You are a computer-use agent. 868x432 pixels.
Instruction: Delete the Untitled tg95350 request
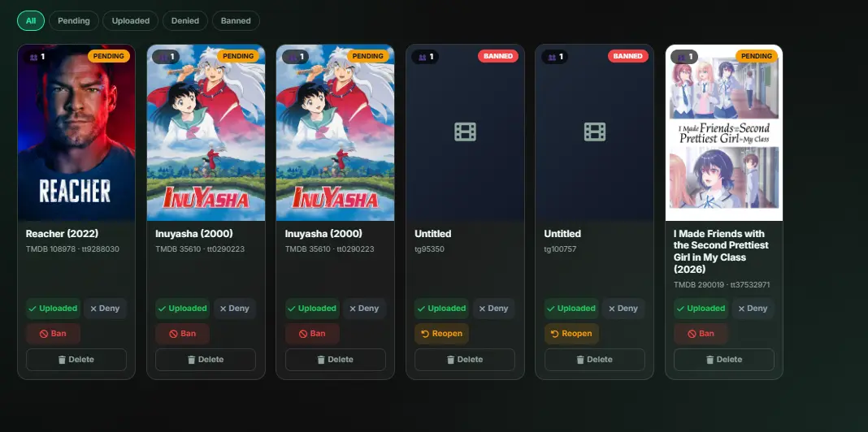coord(465,360)
